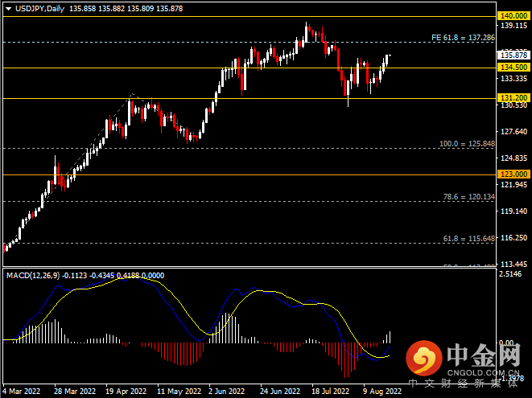Click the MACD(12,26,9) indicator label
The width and height of the screenshot is (532, 398).
(33, 275)
